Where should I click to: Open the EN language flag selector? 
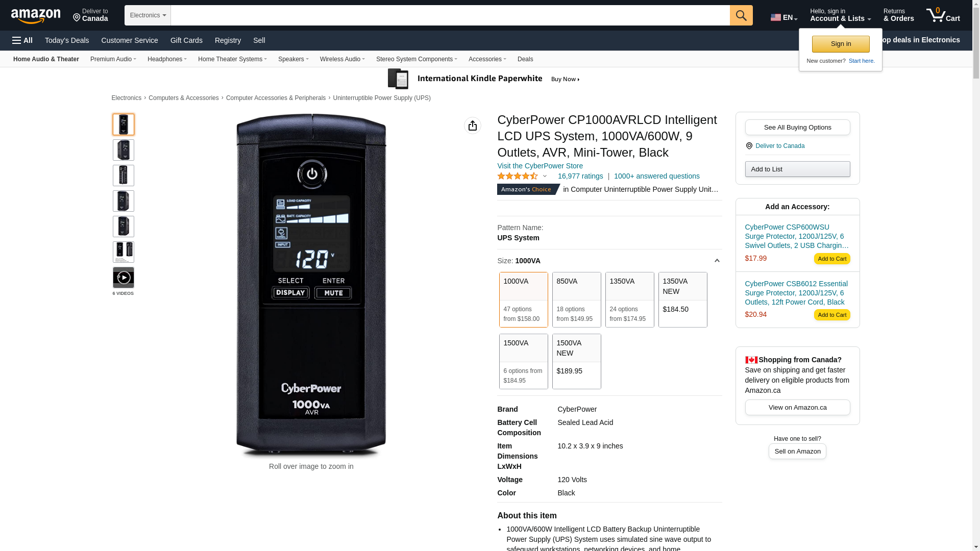(x=784, y=17)
